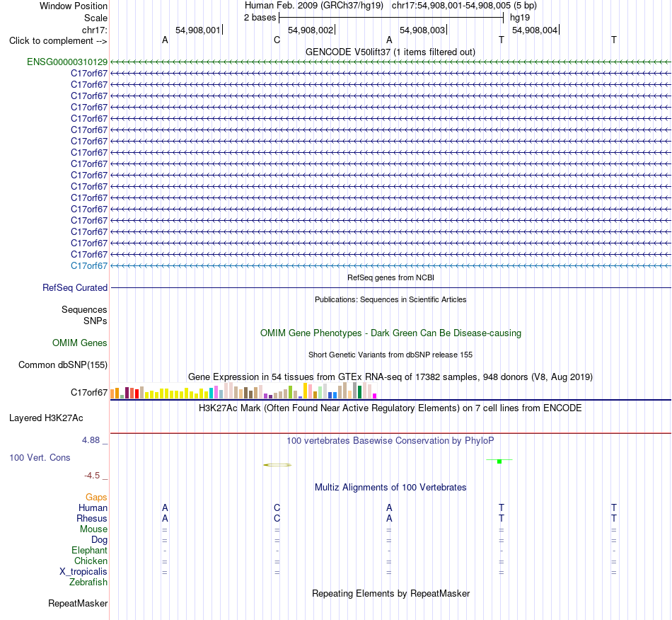Click the RefSeq Curated track line
Image resolution: width=672 pixels, height=620 pixels.
click(390, 287)
